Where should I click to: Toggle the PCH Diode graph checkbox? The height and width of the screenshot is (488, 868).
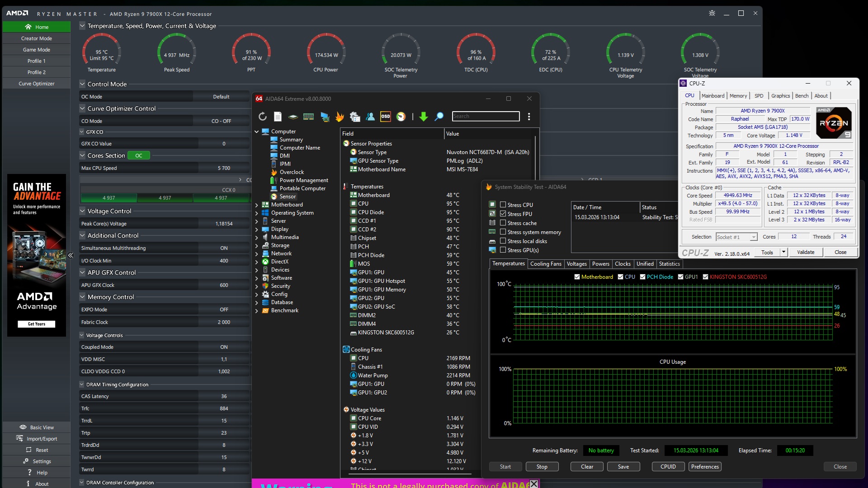point(642,277)
